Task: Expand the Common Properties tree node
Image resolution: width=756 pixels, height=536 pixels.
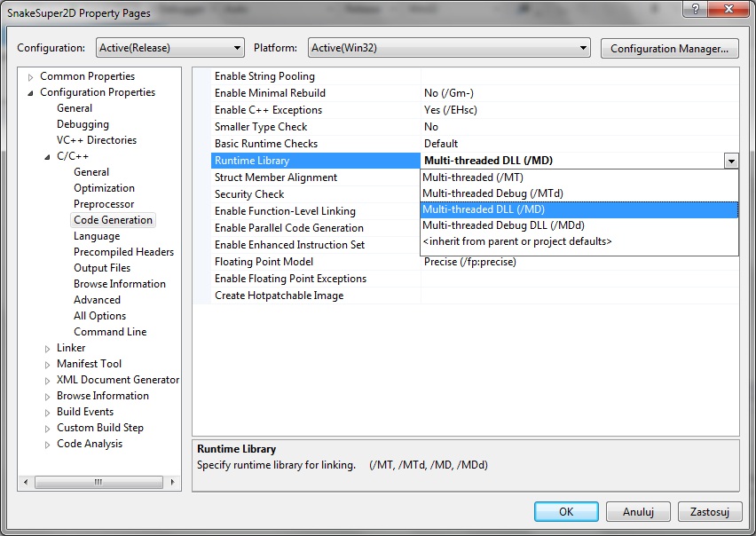Action: click(30, 77)
